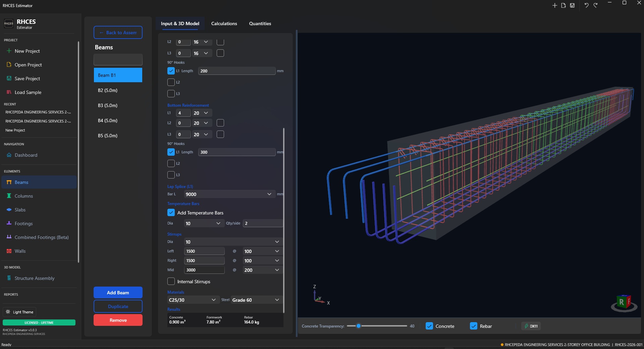The image size is (644, 349).
Task: Open the Stirrups Dia dropdown
Action: point(233,242)
